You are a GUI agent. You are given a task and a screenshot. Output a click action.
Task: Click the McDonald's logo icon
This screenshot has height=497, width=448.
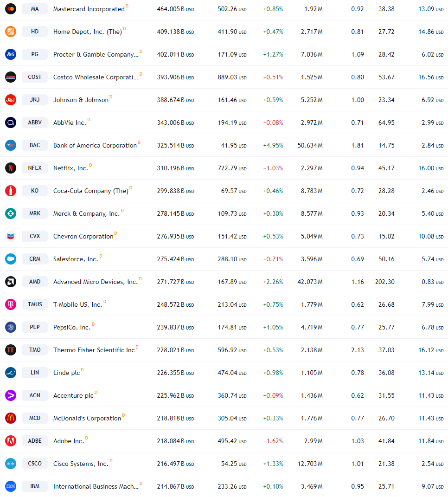point(11,418)
